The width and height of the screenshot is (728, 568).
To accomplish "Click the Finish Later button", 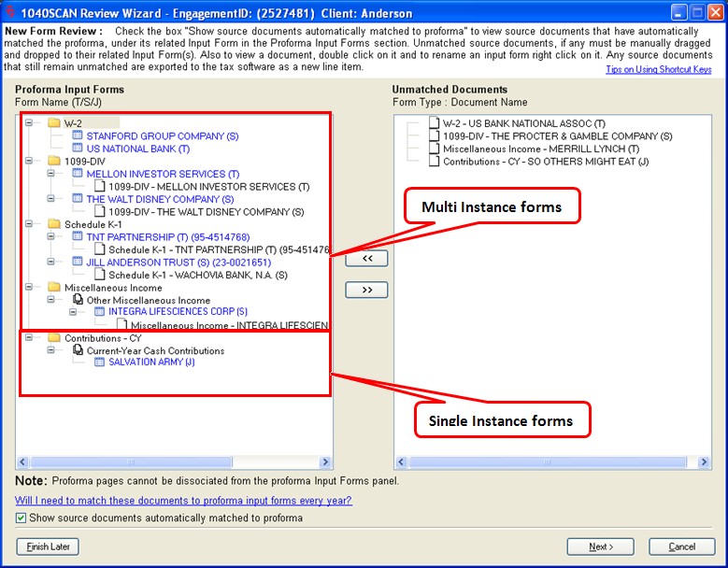I will [x=48, y=547].
